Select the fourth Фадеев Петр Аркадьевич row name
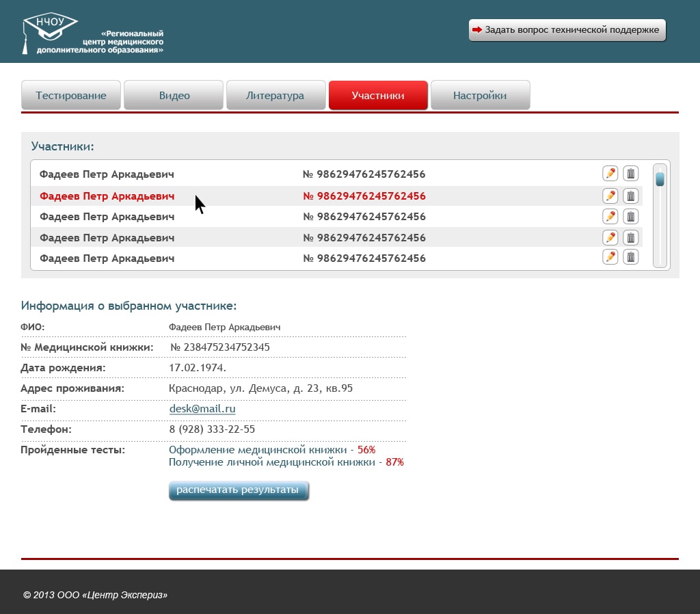This screenshot has height=614, width=700. click(107, 237)
